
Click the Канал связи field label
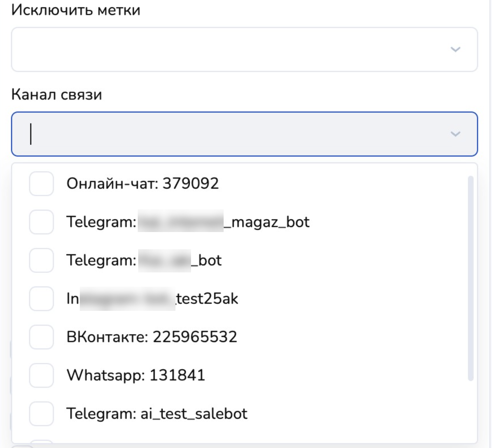coord(57,95)
